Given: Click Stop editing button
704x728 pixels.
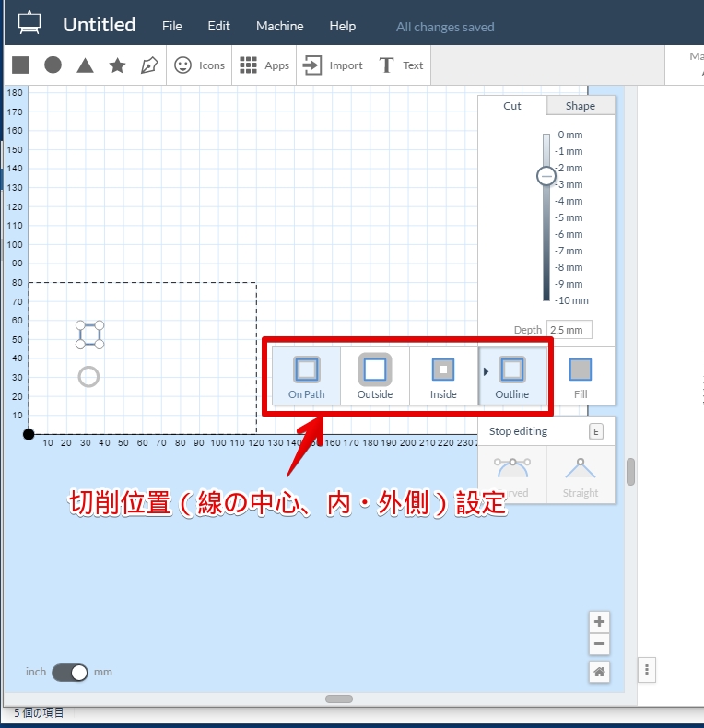Looking at the screenshot, I should point(546,431).
